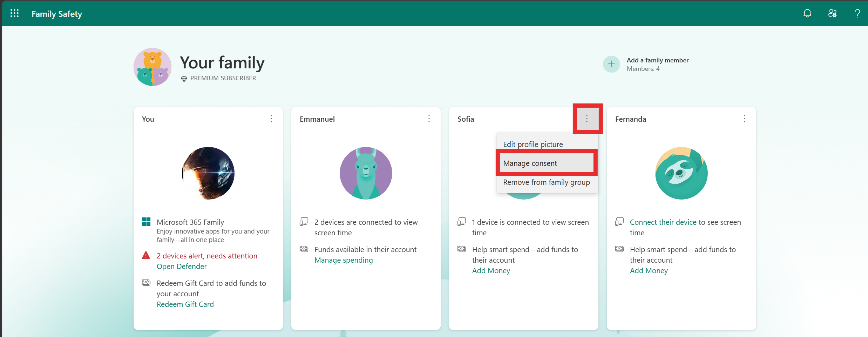Click the green plus add member icon

point(611,64)
